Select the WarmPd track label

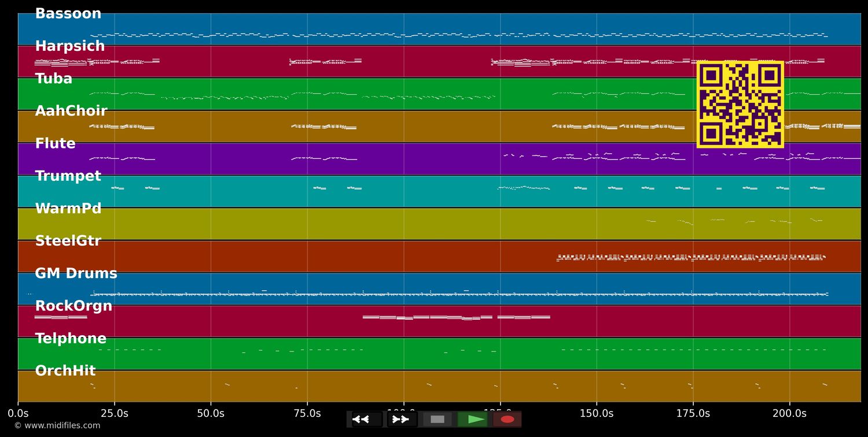68,209
